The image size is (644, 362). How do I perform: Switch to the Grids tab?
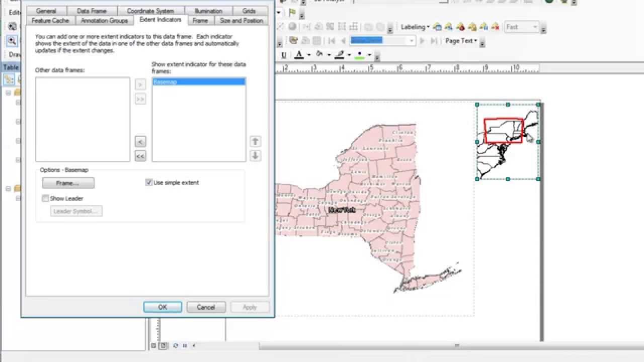point(249,11)
